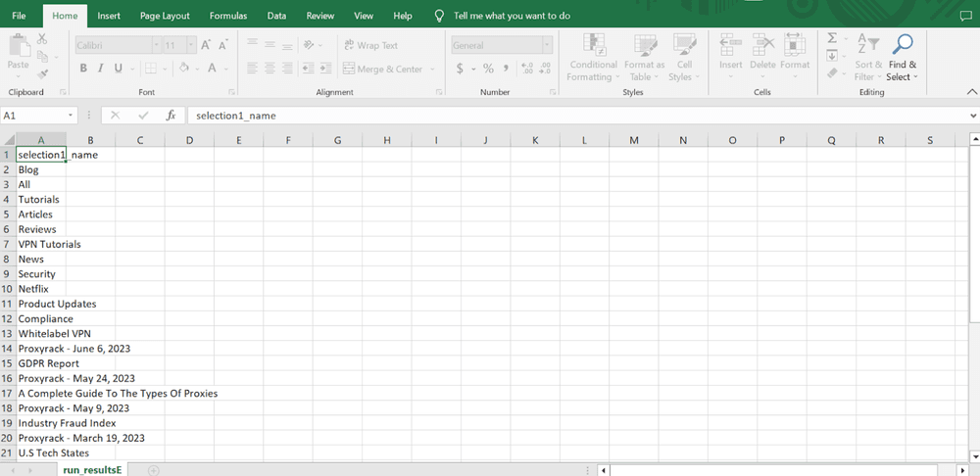Image resolution: width=980 pixels, height=476 pixels.
Task: Switch to the Formulas tab
Action: pos(228,16)
